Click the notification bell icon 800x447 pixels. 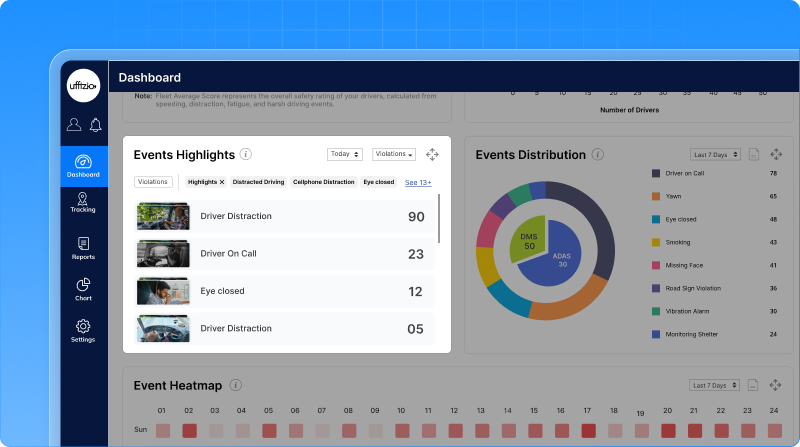[96, 125]
